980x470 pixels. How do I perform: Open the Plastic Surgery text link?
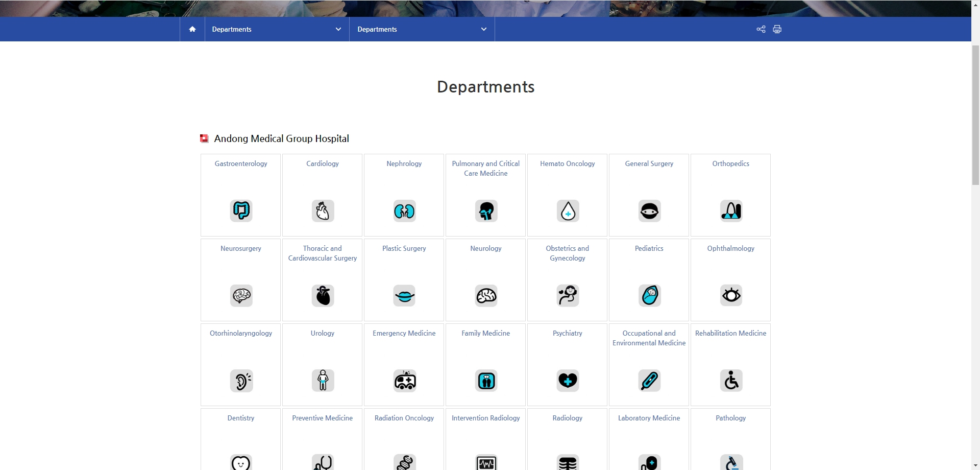pyautogui.click(x=404, y=248)
